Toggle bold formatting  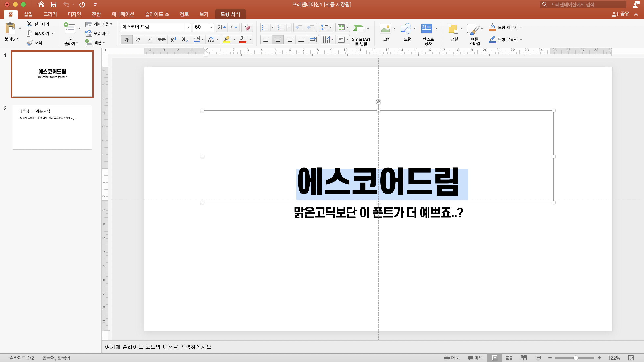pos(126,40)
